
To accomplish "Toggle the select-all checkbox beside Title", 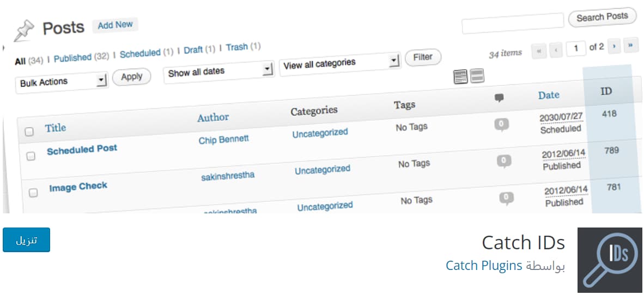I will click(x=29, y=131).
